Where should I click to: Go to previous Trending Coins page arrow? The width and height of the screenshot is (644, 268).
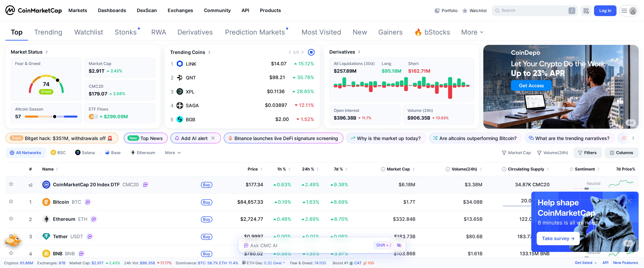(289, 52)
